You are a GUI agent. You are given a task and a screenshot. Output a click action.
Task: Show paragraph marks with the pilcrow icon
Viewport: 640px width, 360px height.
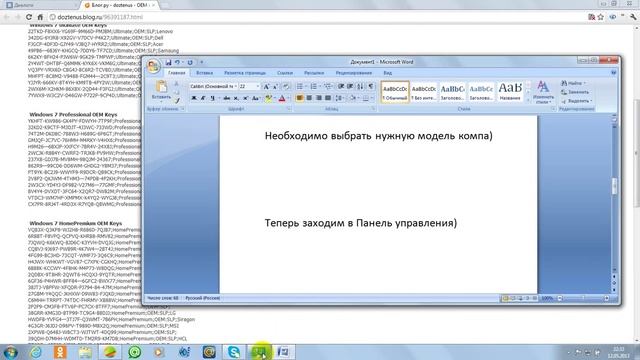click(x=371, y=87)
